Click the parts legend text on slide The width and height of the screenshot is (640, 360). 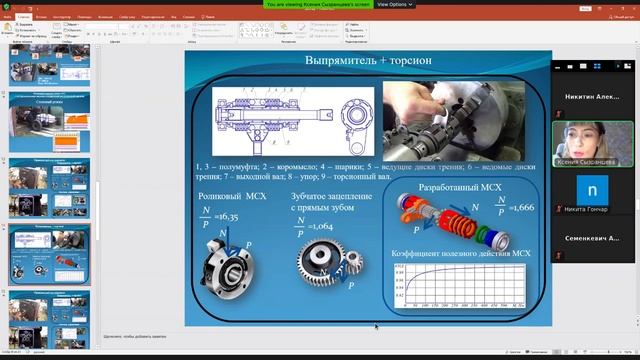(x=365, y=172)
